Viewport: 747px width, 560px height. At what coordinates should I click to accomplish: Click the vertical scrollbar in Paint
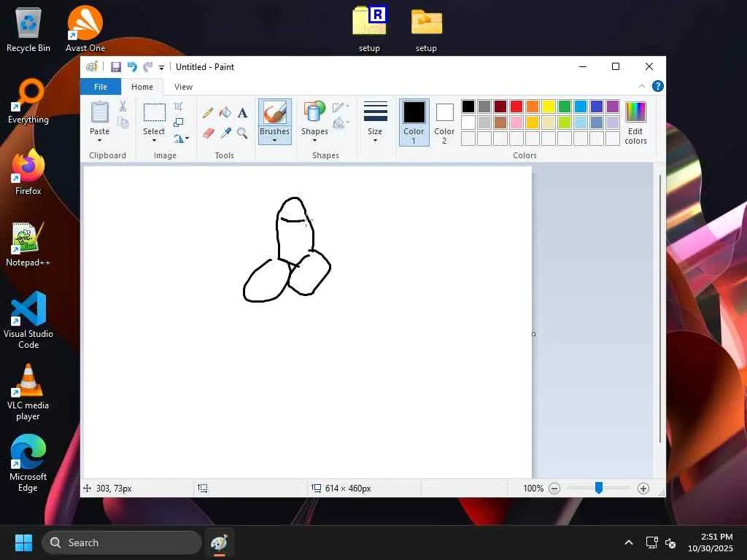coord(660,308)
